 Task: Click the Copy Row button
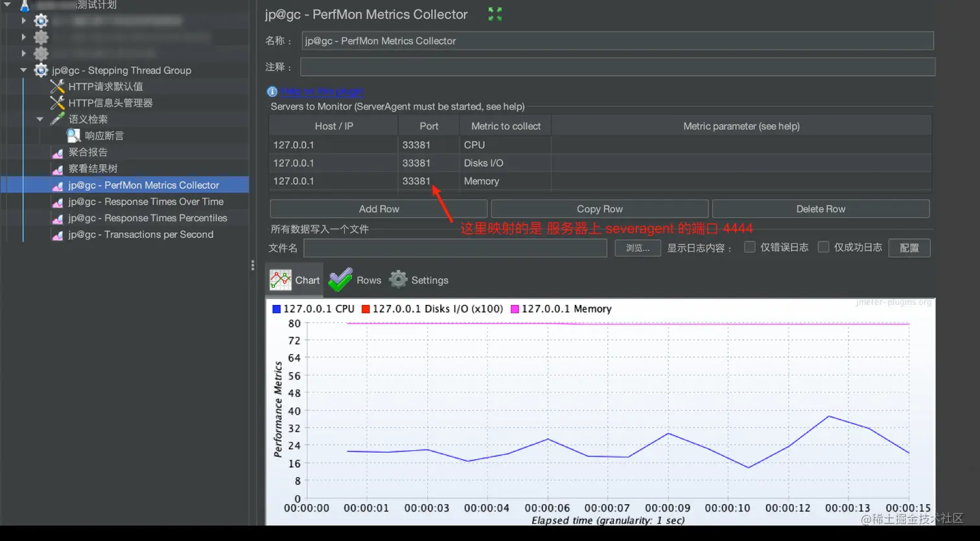[600, 209]
